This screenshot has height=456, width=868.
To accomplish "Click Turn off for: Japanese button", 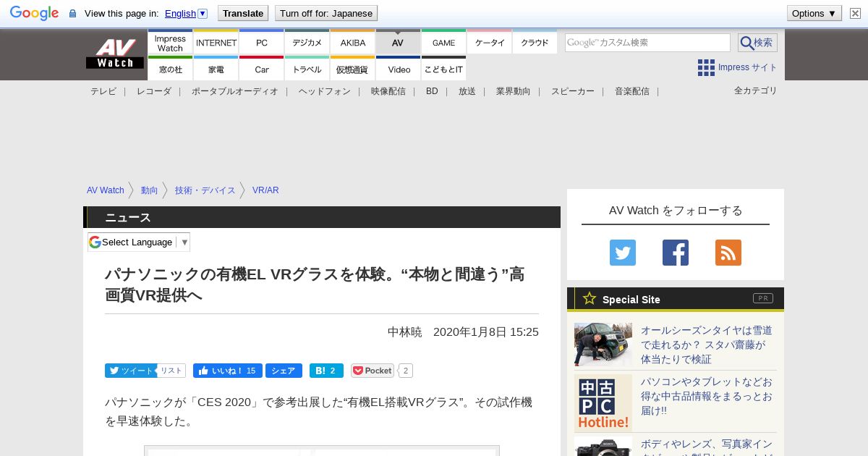I will click(326, 13).
